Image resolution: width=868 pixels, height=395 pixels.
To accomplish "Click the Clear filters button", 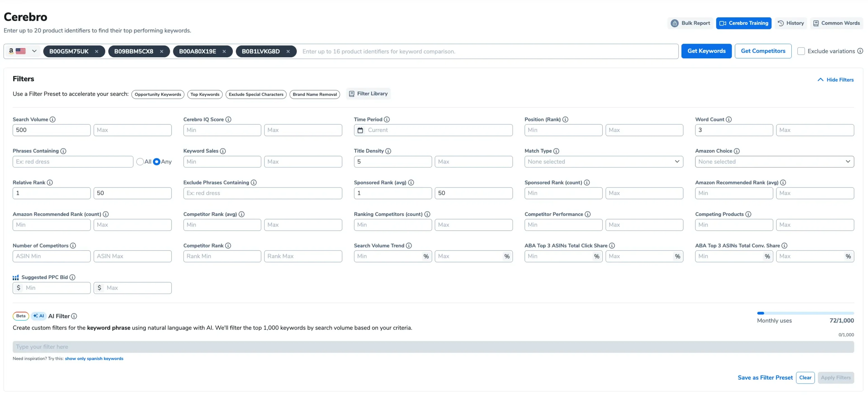I will point(805,378).
